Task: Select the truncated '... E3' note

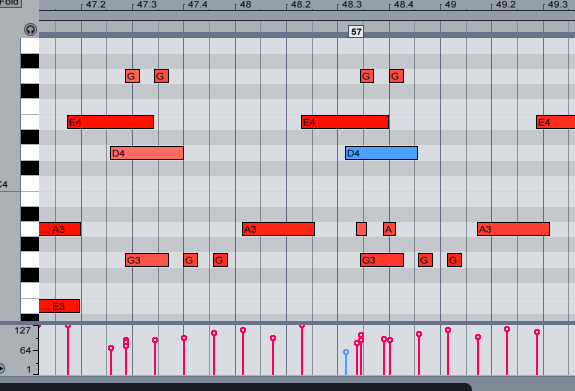Action: point(59,306)
